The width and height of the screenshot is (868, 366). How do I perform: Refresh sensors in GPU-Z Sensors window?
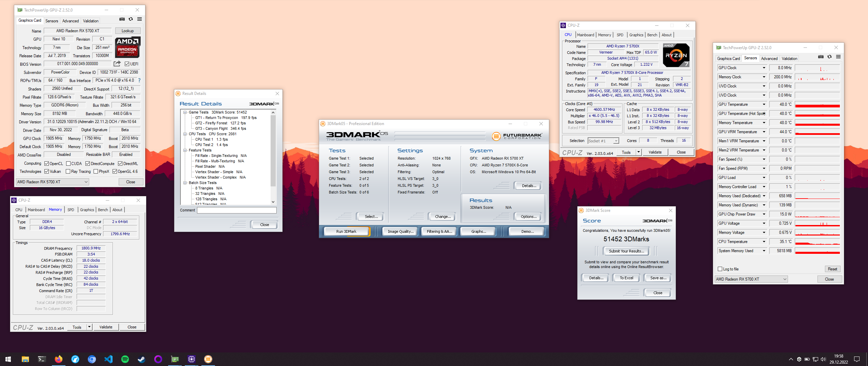[829, 57]
